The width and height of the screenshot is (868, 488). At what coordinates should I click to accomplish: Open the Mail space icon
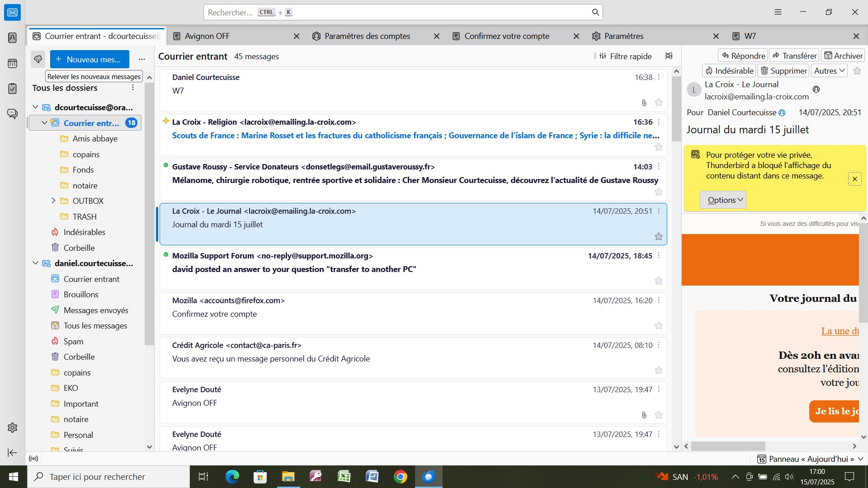coord(12,13)
